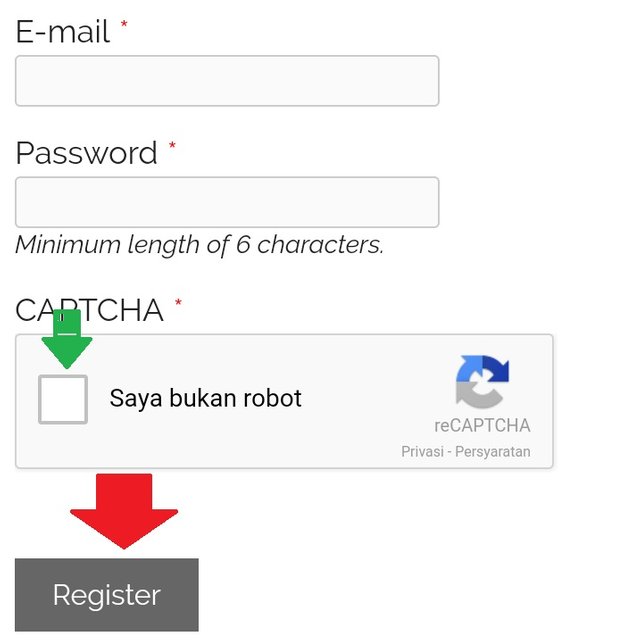This screenshot has width=640, height=640.
Task: Click the red asterisk beside E-mail
Action: pos(124,26)
